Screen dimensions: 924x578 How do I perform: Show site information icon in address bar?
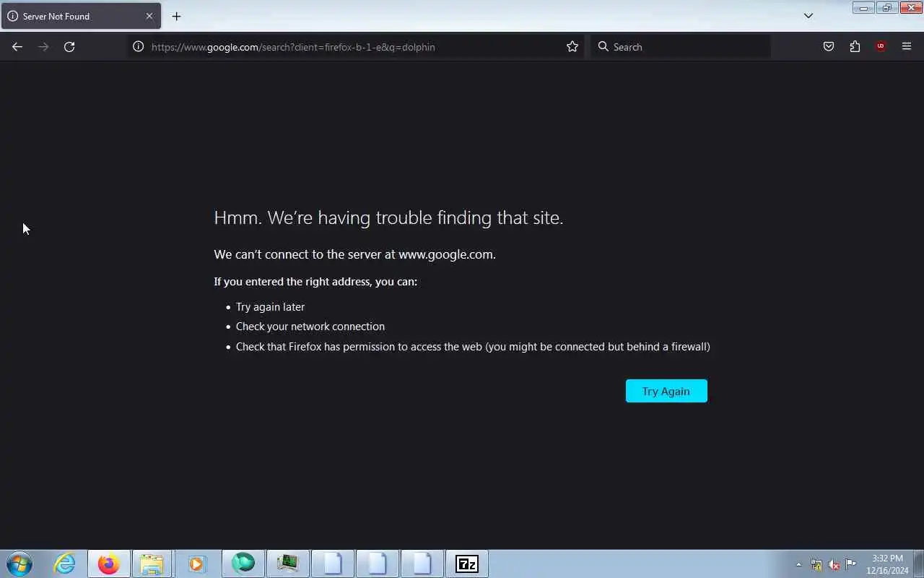(x=138, y=47)
